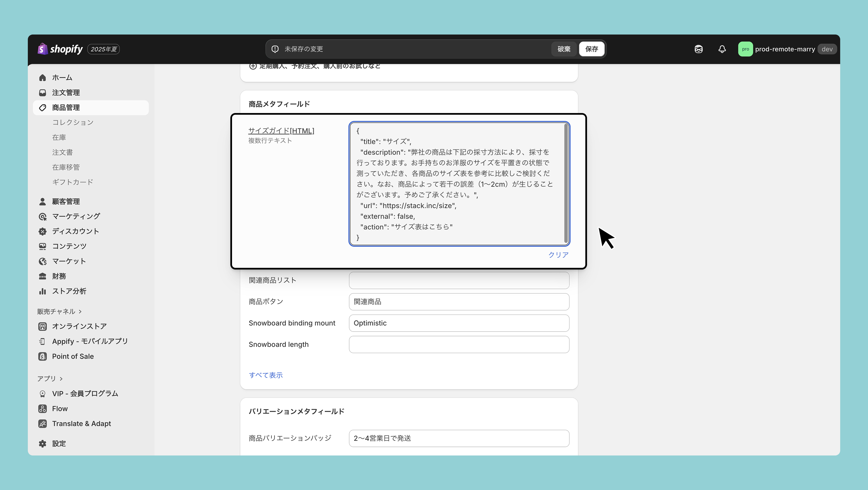This screenshot has width=868, height=490.
Task: Open 注文管理 inbox icon in sidebar
Action: click(x=43, y=92)
